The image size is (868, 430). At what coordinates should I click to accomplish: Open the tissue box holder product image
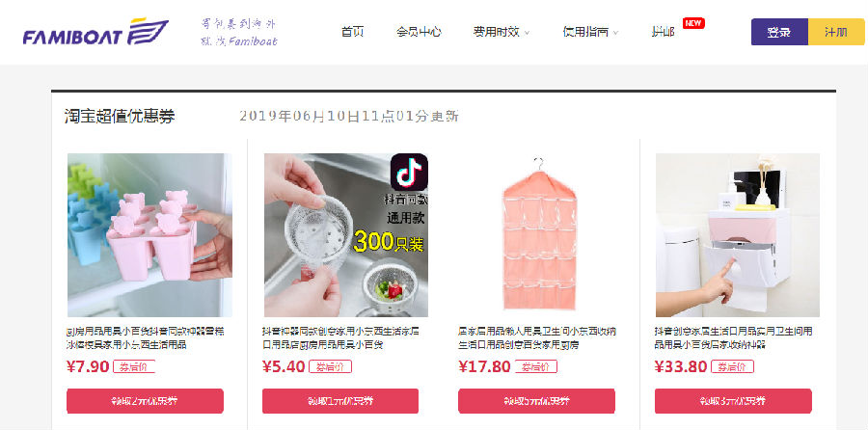point(738,235)
